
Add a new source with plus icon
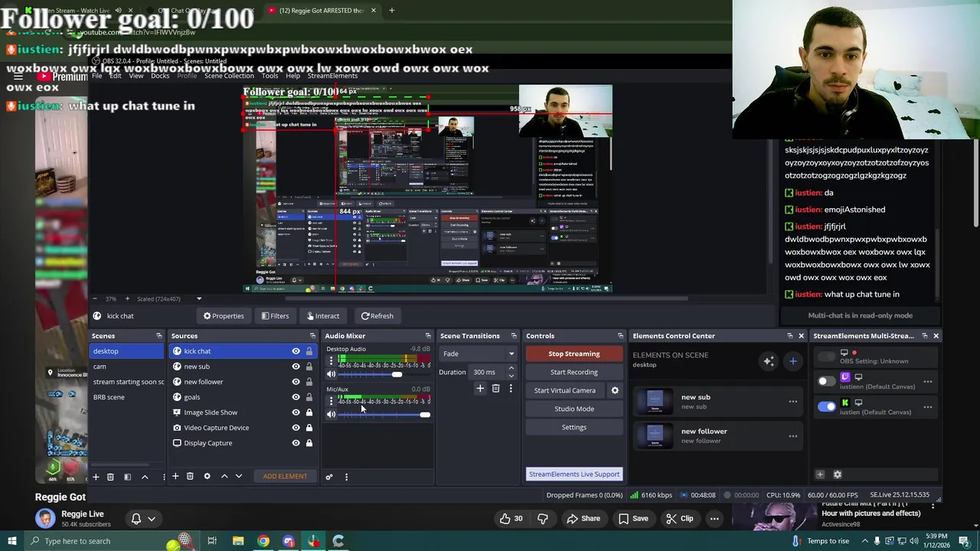[x=175, y=476]
